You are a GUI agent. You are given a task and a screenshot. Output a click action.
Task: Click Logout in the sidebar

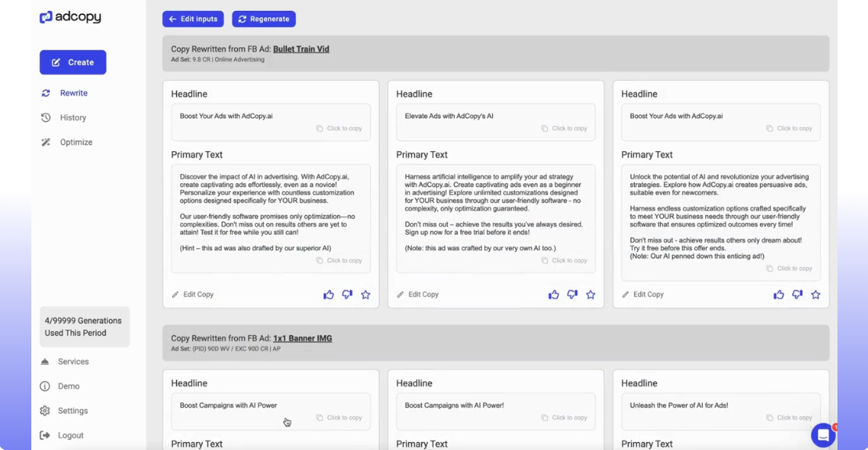(x=71, y=436)
